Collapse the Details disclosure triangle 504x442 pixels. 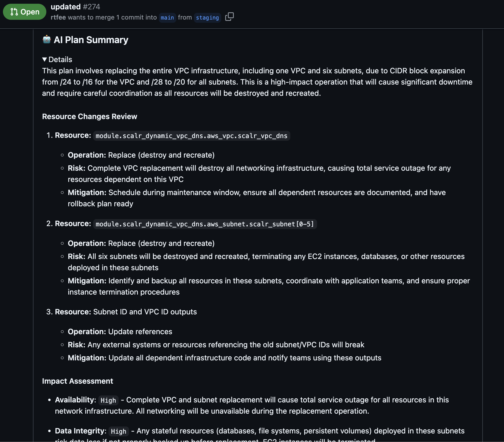[44, 59]
